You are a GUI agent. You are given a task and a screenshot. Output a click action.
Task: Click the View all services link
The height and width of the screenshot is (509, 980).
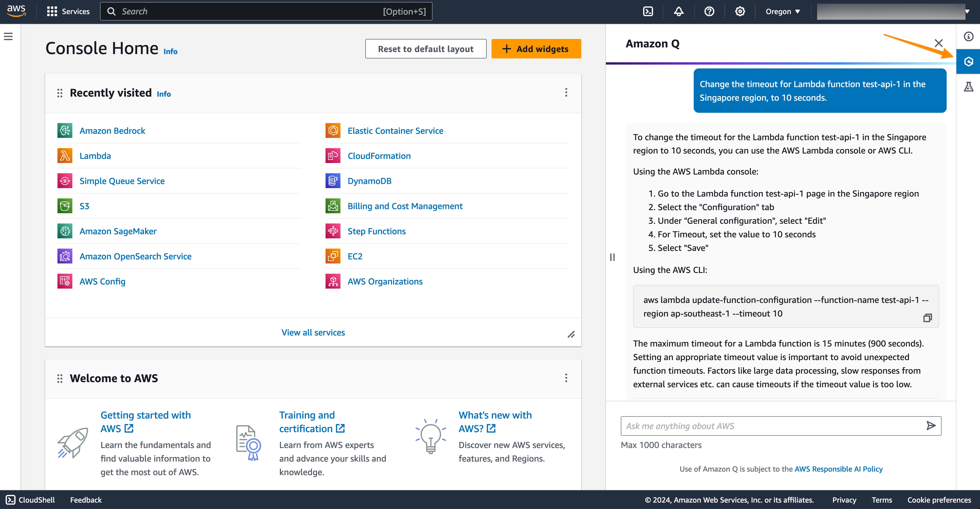[313, 332]
